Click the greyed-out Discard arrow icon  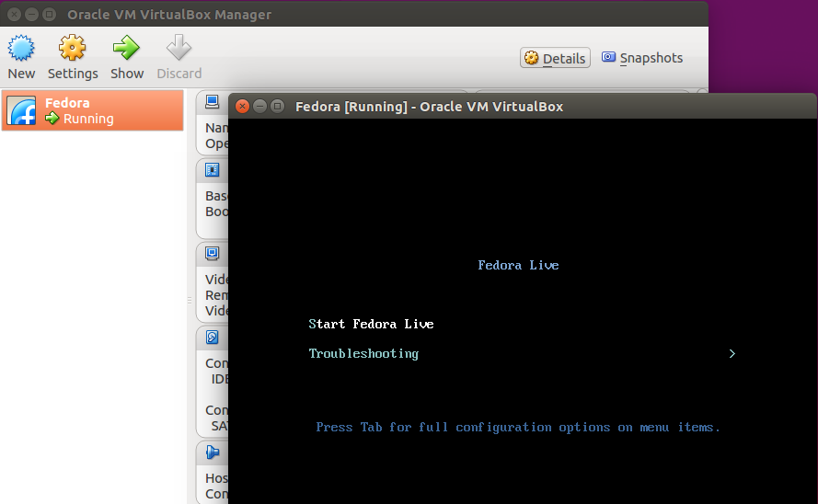click(179, 48)
